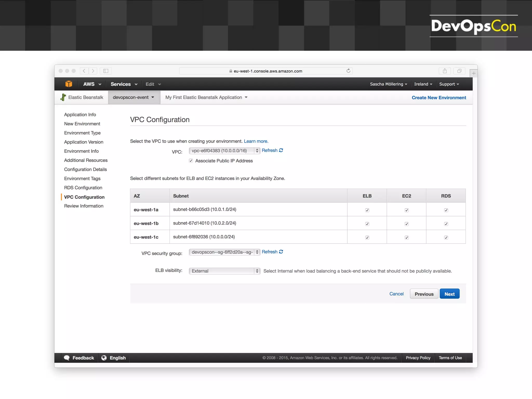
Task: Toggle RDS checkbox for eu-west-1c
Action: pos(446,237)
